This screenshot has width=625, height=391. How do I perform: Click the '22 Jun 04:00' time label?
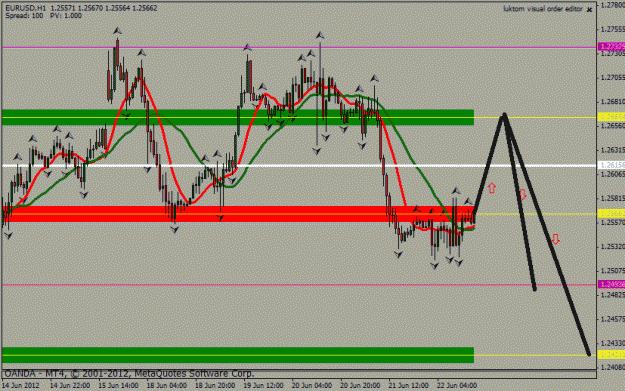[x=457, y=385]
